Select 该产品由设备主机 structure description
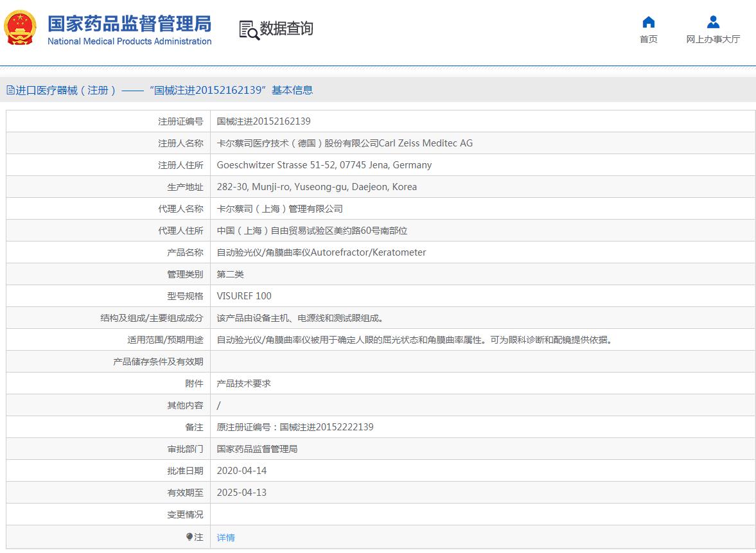The image size is (756, 553). coord(300,318)
